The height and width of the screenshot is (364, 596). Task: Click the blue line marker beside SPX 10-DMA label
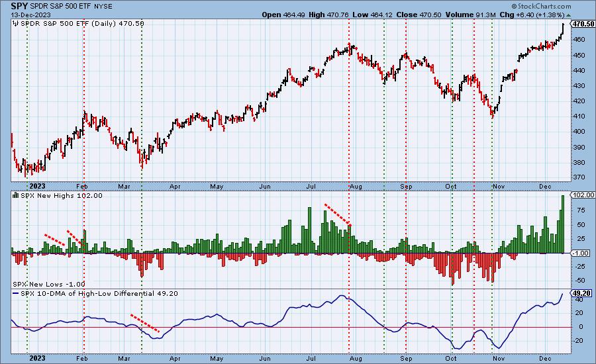click(16, 294)
